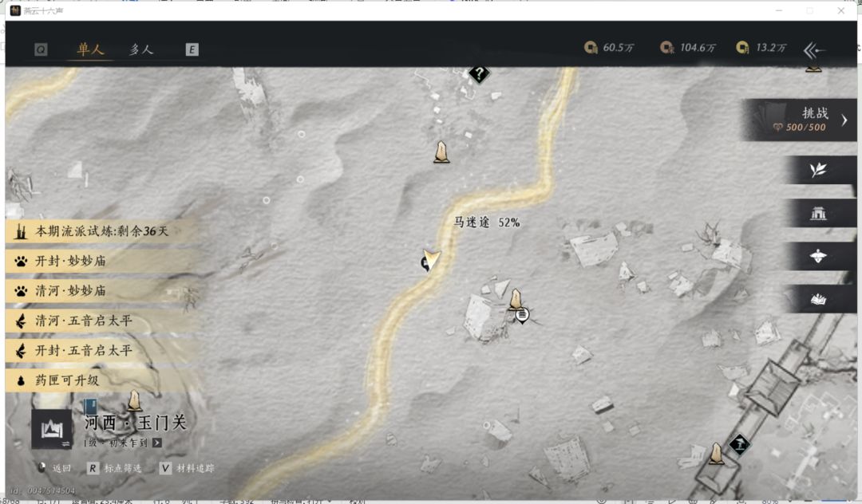Expand the 1级·初来乍到 level arrow

tap(157, 443)
